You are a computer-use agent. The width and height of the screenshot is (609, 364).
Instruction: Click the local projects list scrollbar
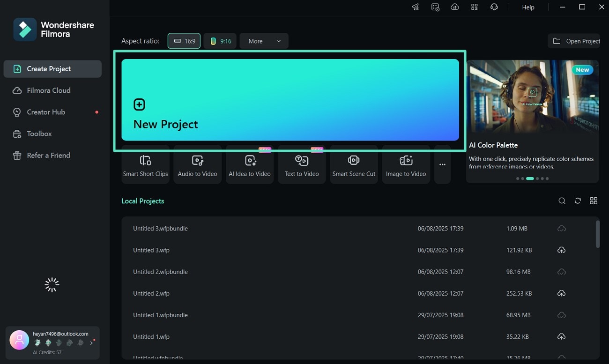[x=597, y=234]
